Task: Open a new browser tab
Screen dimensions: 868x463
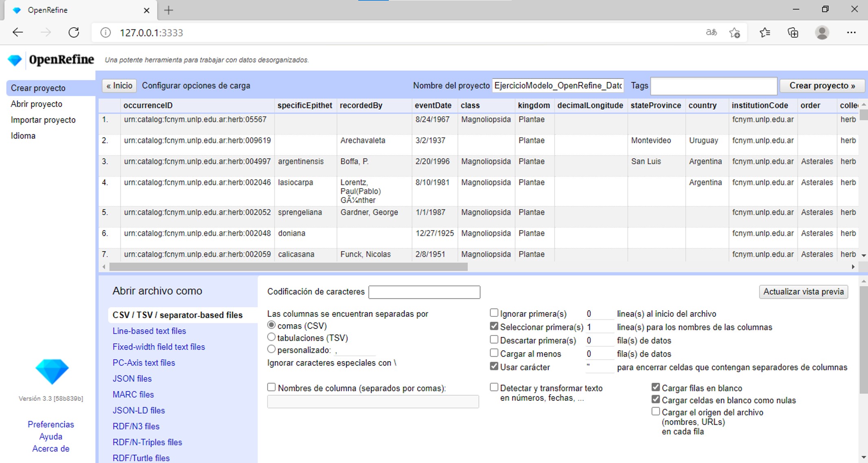Action: [169, 11]
